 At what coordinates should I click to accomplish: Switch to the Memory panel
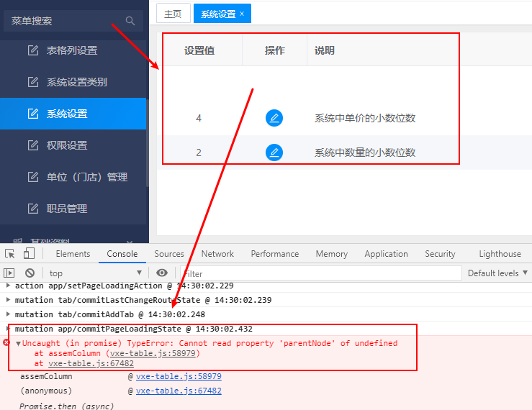point(331,254)
